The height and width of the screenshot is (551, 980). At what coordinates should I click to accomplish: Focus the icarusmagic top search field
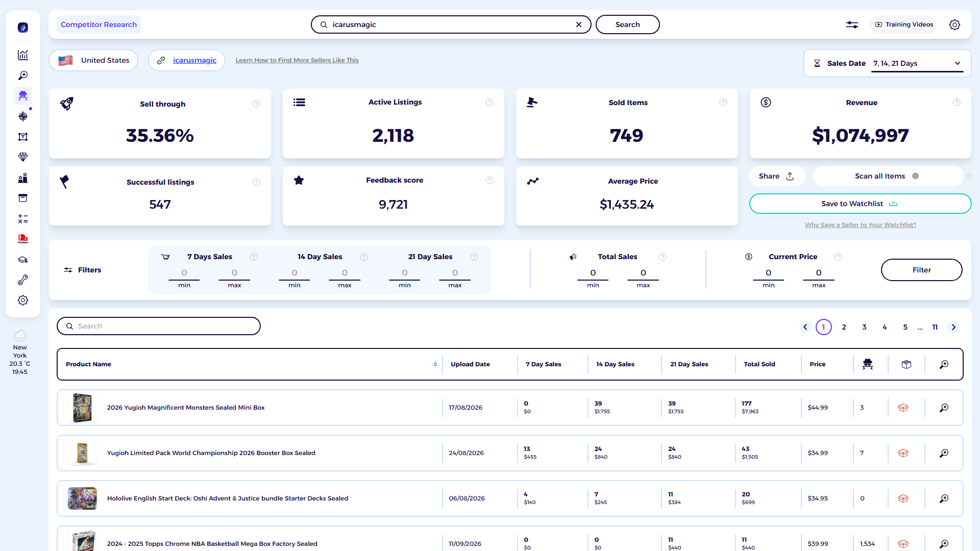click(x=451, y=24)
